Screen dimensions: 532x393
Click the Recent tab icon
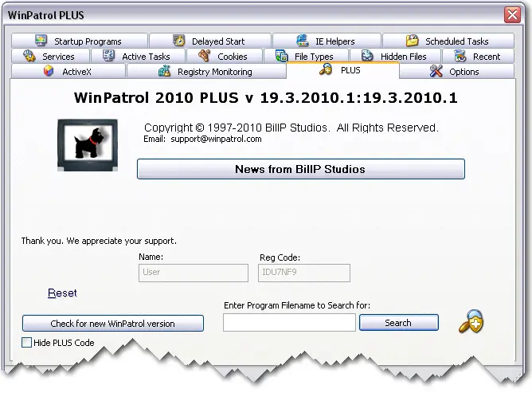[x=460, y=56]
